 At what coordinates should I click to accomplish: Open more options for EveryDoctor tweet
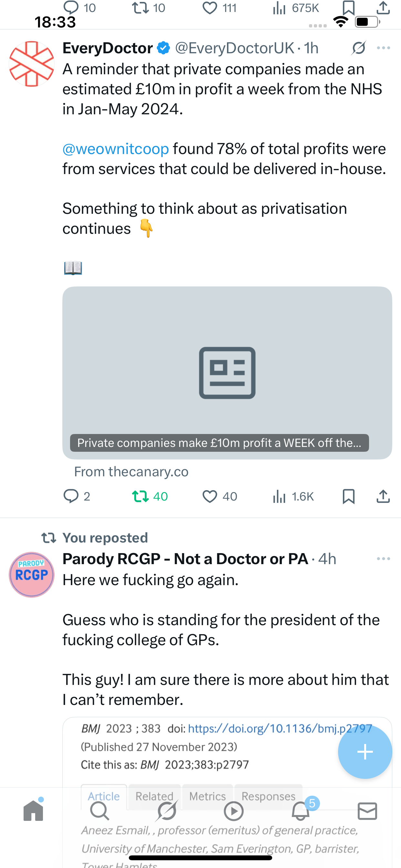tap(384, 48)
